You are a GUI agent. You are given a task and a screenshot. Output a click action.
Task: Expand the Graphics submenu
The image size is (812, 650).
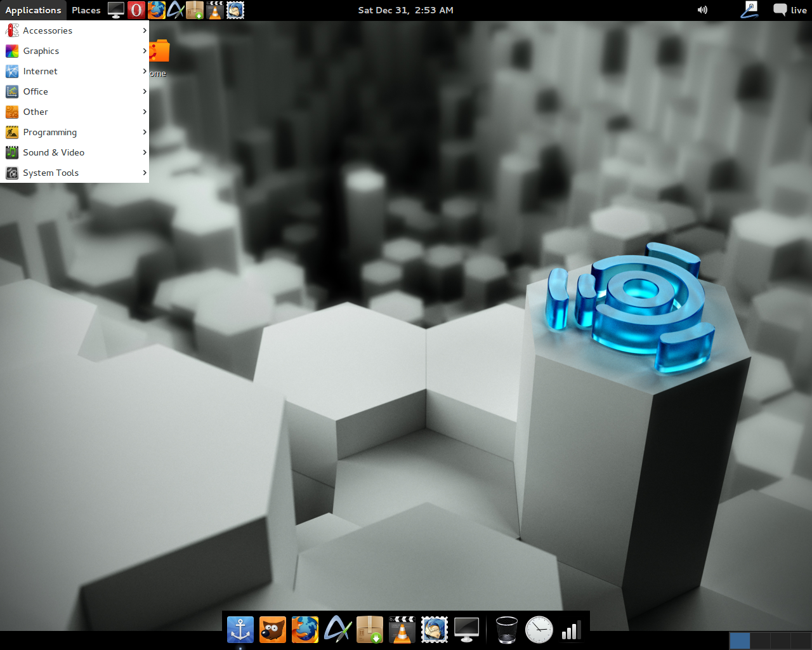(x=75, y=51)
